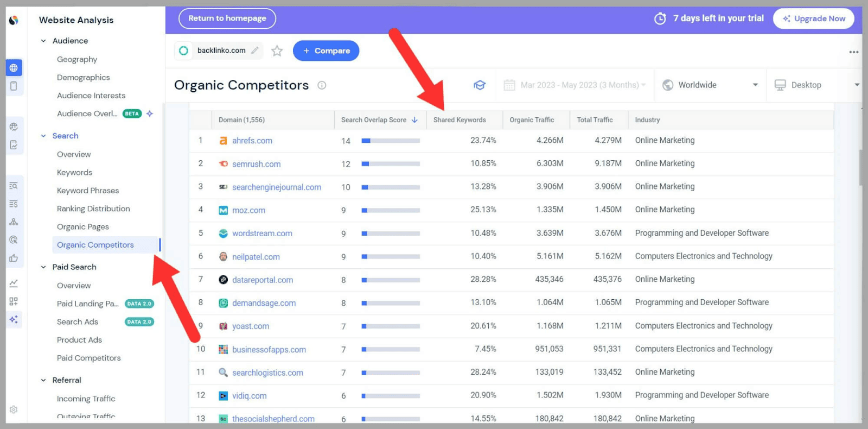Click the info icon beside Organic Competitors
868x429 pixels.
pyautogui.click(x=322, y=85)
